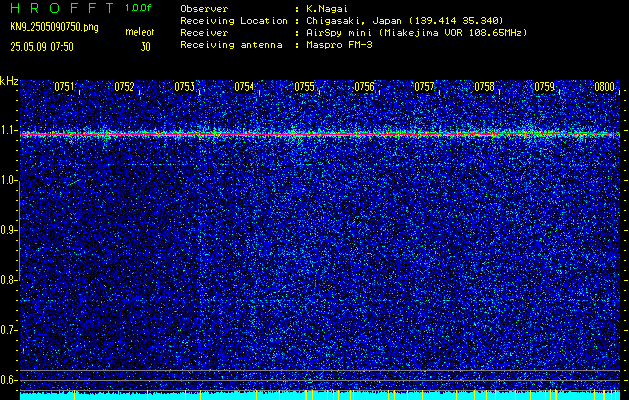
Task: Click the 0751 time marker
Action: pyautogui.click(x=65, y=87)
